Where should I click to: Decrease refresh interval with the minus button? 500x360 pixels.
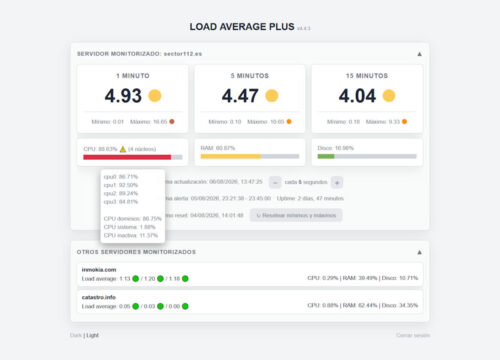(275, 182)
